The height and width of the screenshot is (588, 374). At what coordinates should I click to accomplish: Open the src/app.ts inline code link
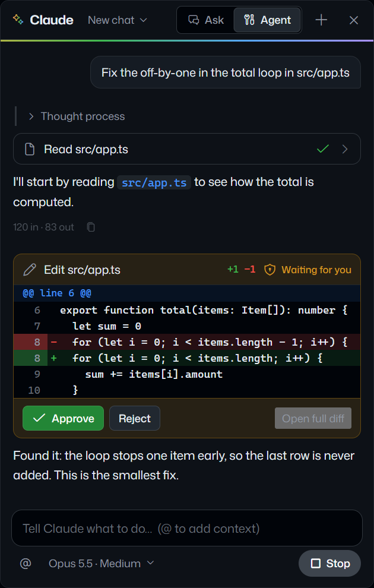[154, 182]
